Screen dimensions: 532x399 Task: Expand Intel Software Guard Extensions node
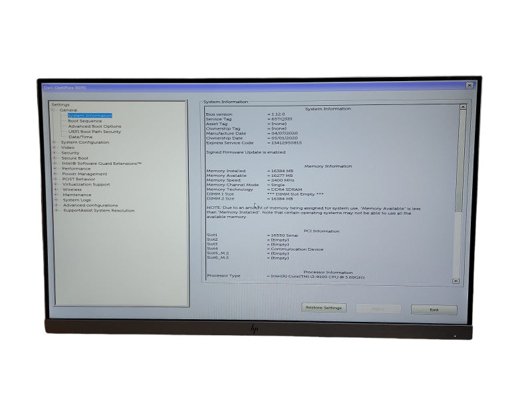pos(55,164)
